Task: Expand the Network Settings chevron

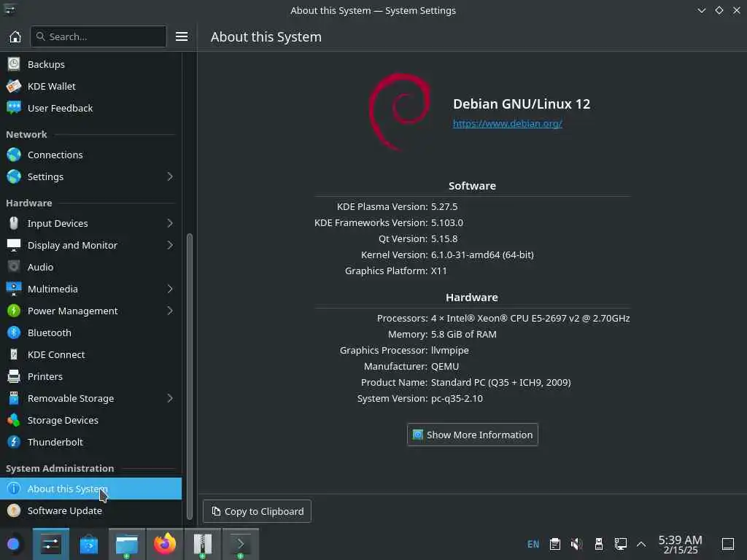Action: (170, 176)
